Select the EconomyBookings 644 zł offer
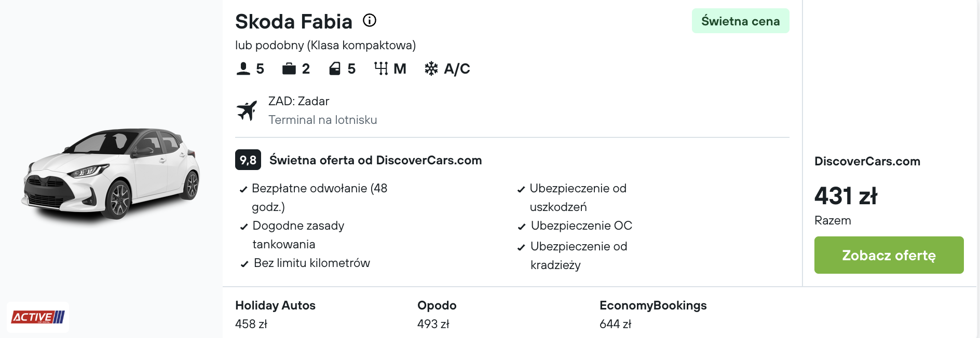The height and width of the screenshot is (338, 980). click(x=653, y=314)
